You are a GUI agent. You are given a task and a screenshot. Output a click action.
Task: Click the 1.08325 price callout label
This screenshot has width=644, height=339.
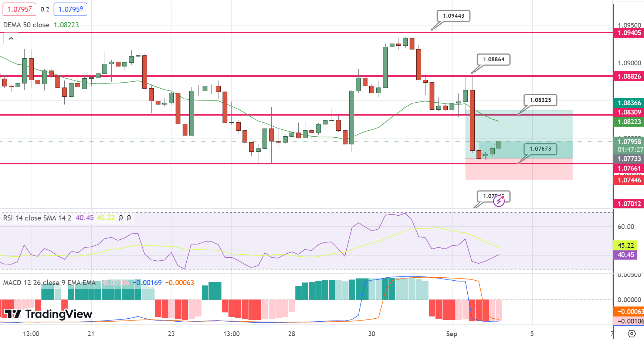(x=540, y=100)
